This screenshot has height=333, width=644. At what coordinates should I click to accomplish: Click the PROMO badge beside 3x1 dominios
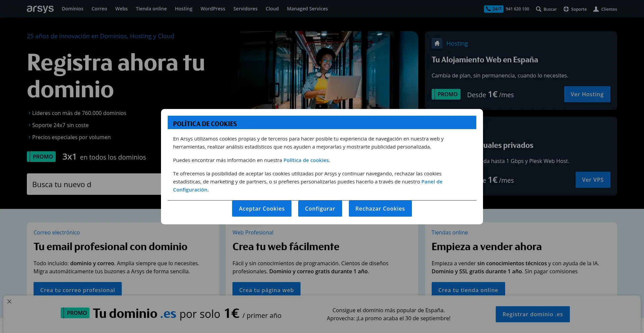[41, 157]
